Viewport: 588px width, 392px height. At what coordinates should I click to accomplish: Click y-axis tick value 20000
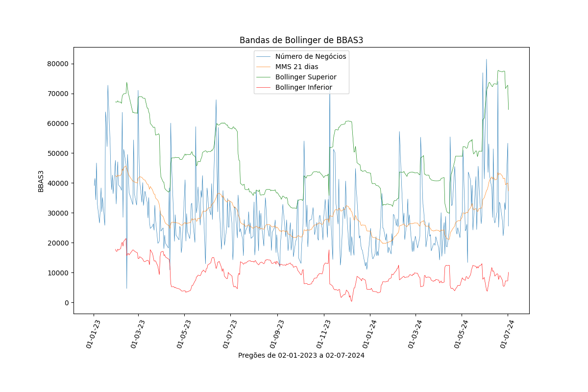[58, 243]
